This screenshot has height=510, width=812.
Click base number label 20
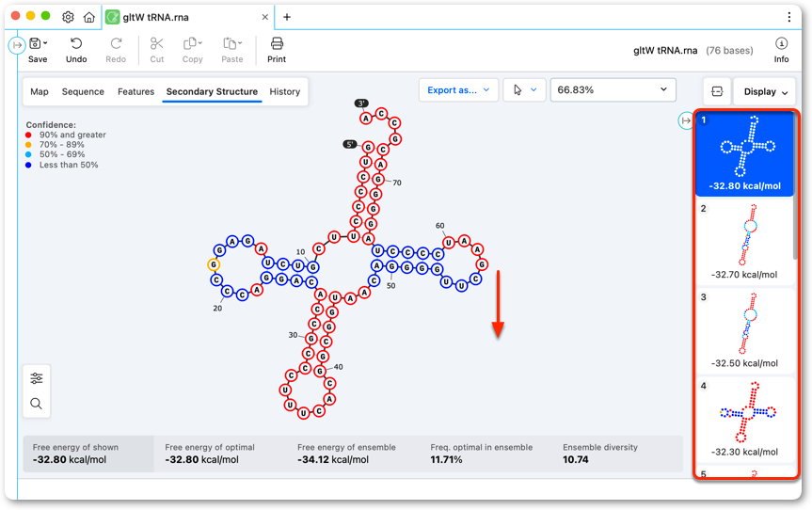pos(217,308)
